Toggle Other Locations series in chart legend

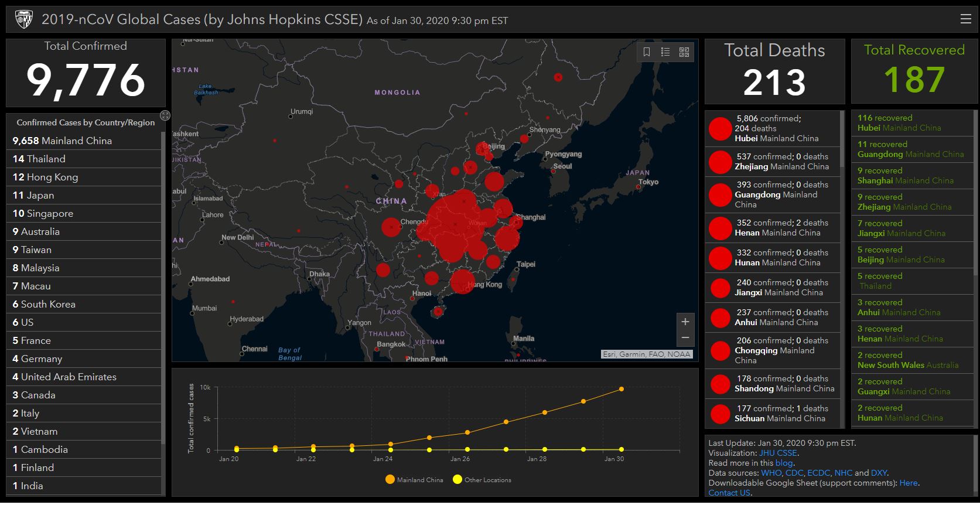tap(482, 480)
